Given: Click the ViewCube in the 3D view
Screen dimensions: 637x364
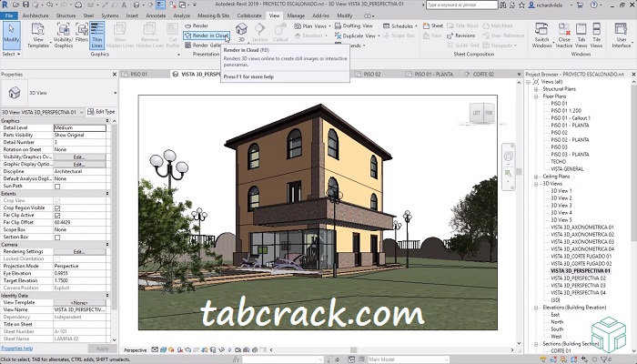Looking at the screenshot, I should coord(482,114).
